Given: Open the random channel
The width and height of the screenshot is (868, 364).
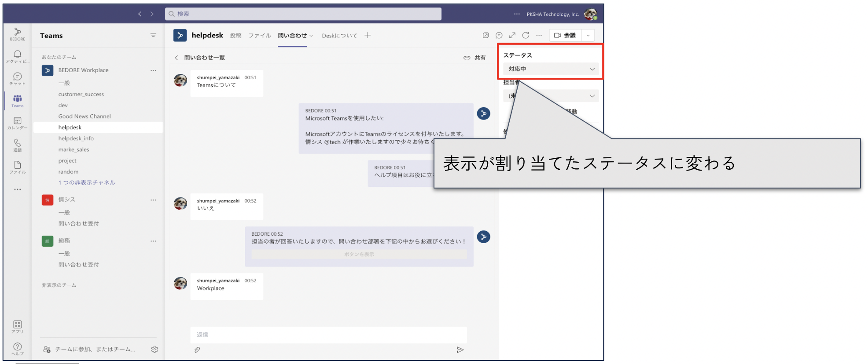Looking at the screenshot, I should pyautogui.click(x=68, y=172).
